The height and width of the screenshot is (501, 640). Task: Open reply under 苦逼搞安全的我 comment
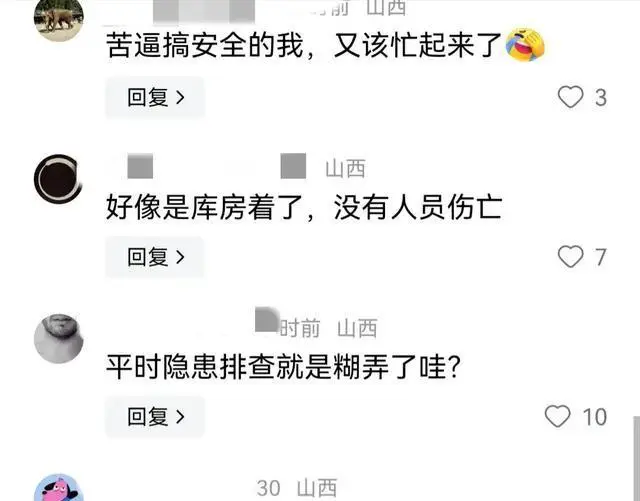[x=155, y=97]
